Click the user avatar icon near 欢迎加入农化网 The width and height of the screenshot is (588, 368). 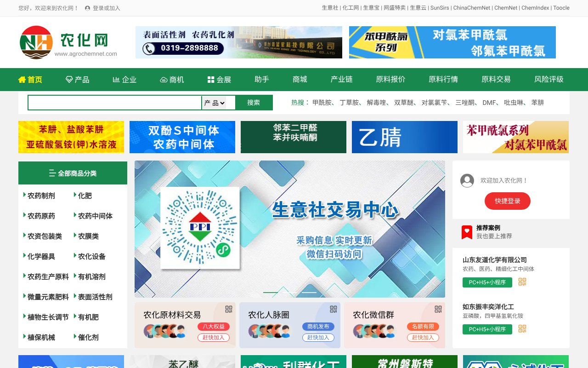[x=467, y=181]
